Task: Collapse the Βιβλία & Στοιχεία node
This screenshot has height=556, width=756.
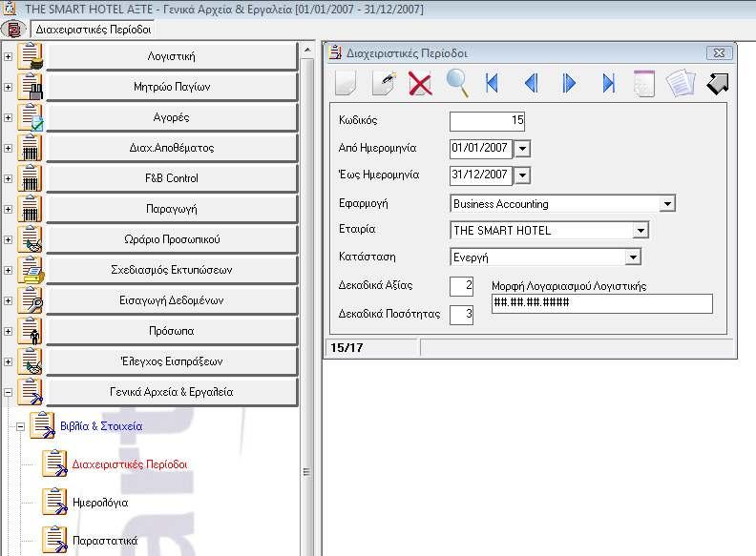Action: pyautogui.click(x=20, y=426)
